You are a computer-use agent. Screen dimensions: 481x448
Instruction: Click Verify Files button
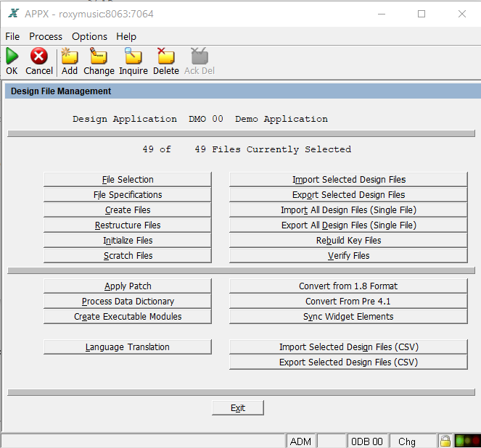pos(348,256)
